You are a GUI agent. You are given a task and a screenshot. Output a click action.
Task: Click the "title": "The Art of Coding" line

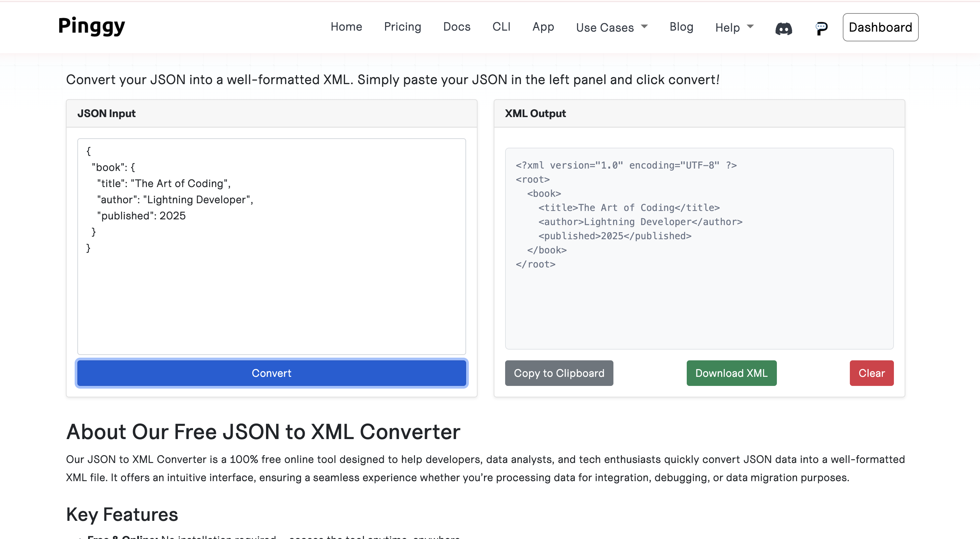click(x=164, y=183)
